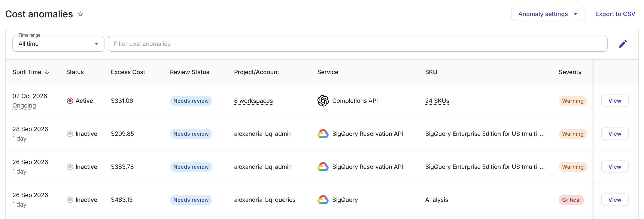Open the 6 workspaces link

(253, 101)
